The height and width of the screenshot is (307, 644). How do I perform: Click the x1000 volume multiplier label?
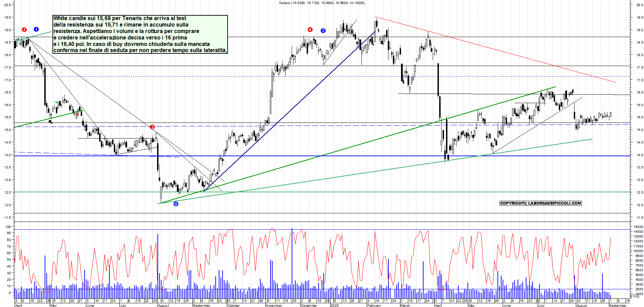(634, 296)
